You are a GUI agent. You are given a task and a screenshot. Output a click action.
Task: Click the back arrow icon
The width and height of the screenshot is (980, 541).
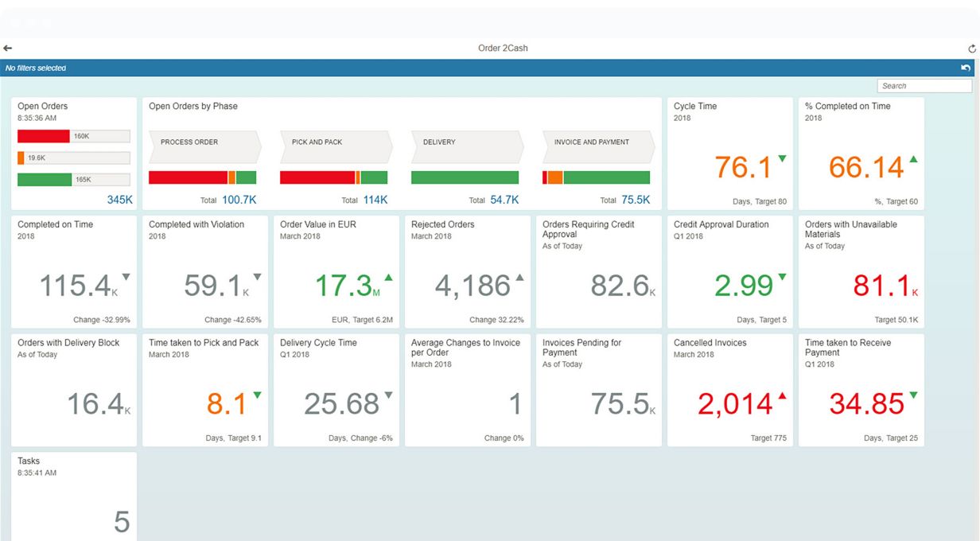[7, 49]
